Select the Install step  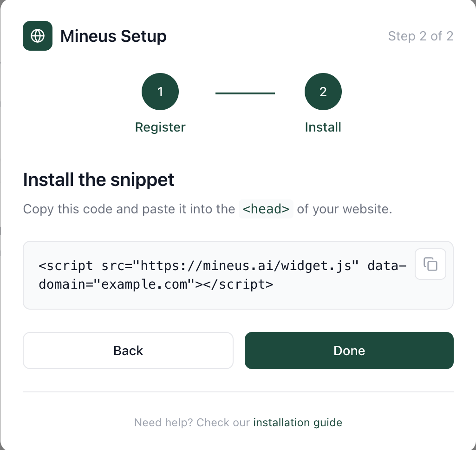(x=323, y=127)
